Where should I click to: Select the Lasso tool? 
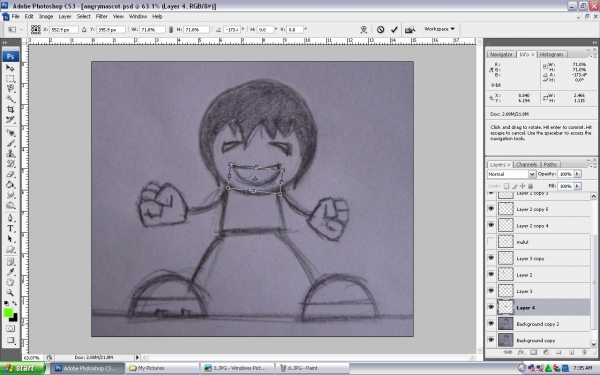coord(10,89)
